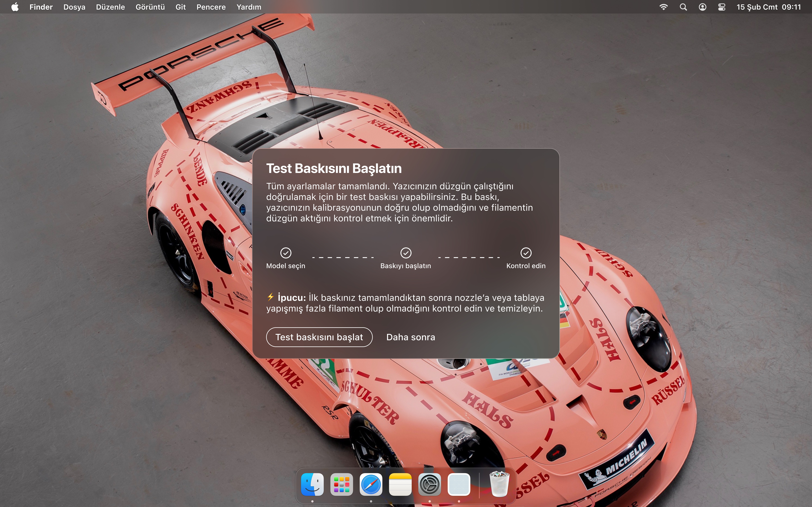Open Finder from the dock

click(x=312, y=484)
